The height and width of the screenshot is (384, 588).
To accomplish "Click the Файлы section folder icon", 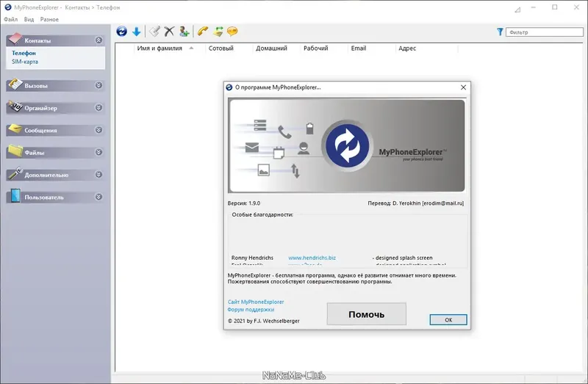I will pyautogui.click(x=15, y=151).
